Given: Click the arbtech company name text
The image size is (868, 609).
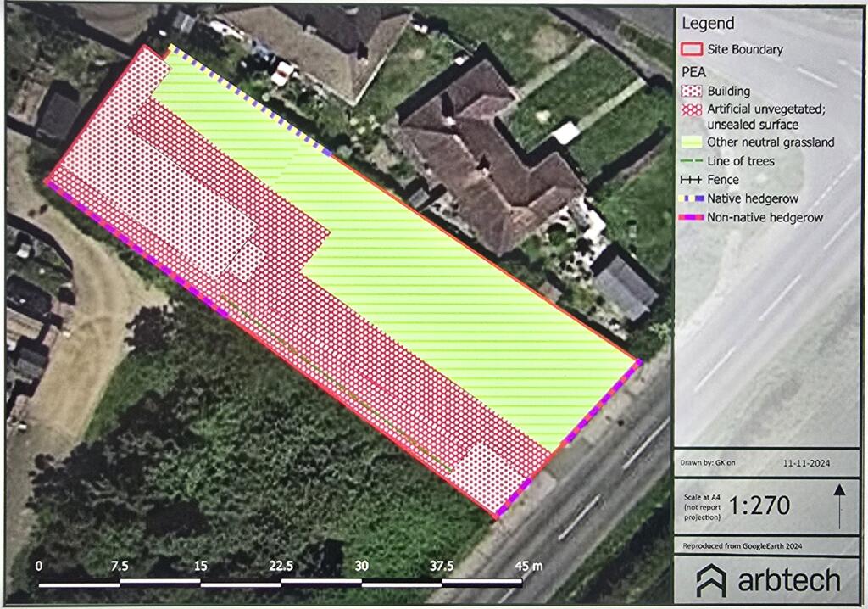Looking at the screenshot, I should tap(788, 581).
